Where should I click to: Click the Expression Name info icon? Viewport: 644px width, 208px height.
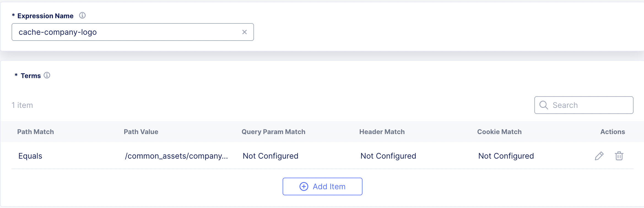[x=82, y=15]
